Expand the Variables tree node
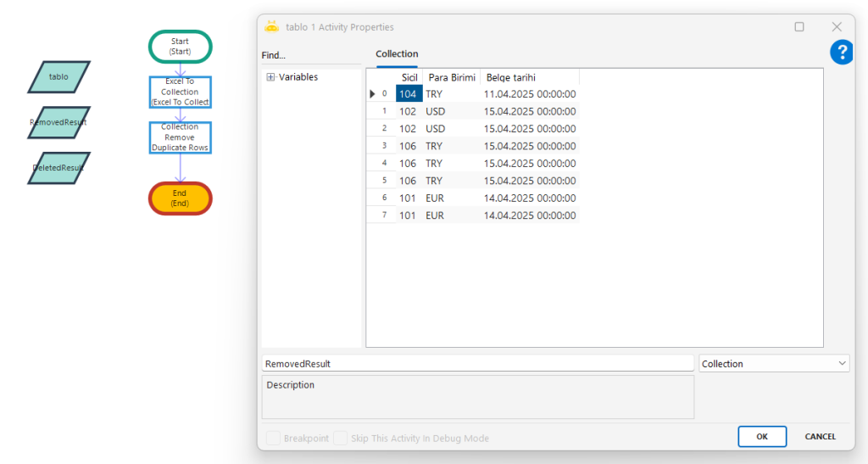The height and width of the screenshot is (464, 868). click(x=271, y=77)
